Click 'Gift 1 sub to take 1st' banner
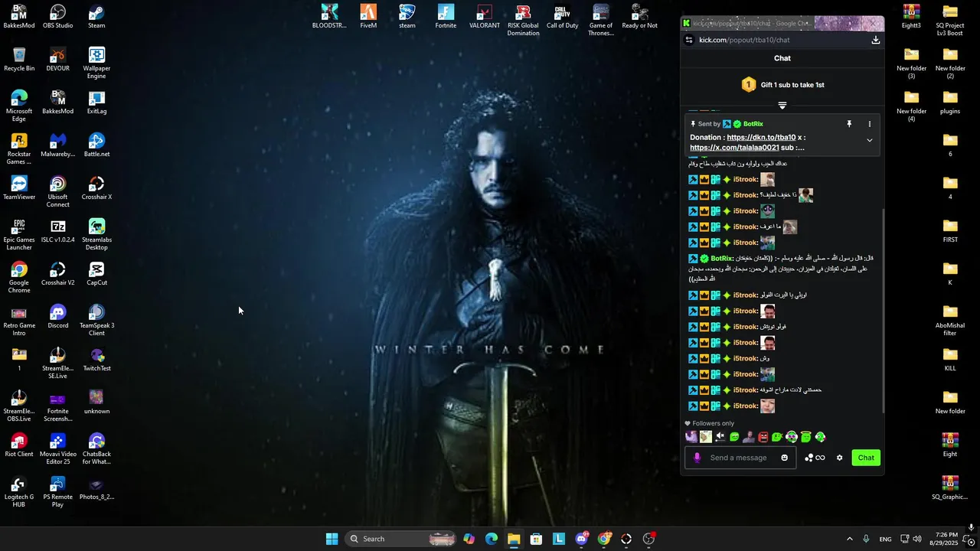Screen dimensions: 980x551 click(782, 85)
